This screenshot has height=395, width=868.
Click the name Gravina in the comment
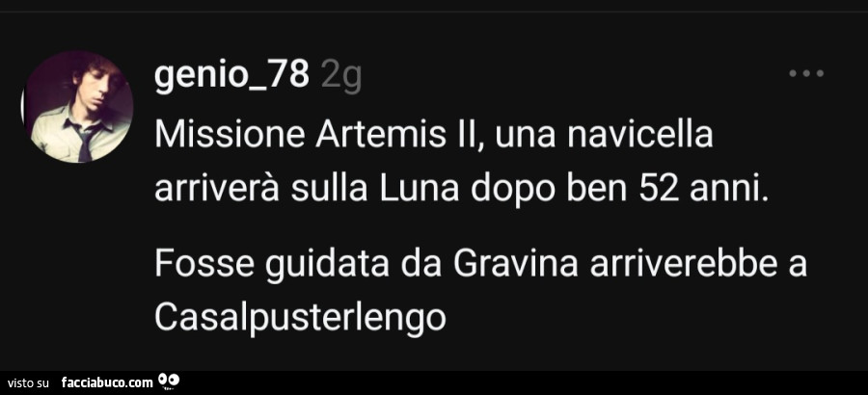coord(515,265)
